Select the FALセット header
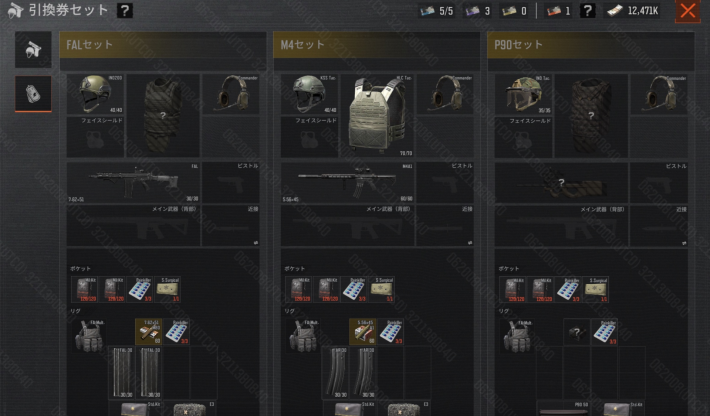 (x=163, y=45)
